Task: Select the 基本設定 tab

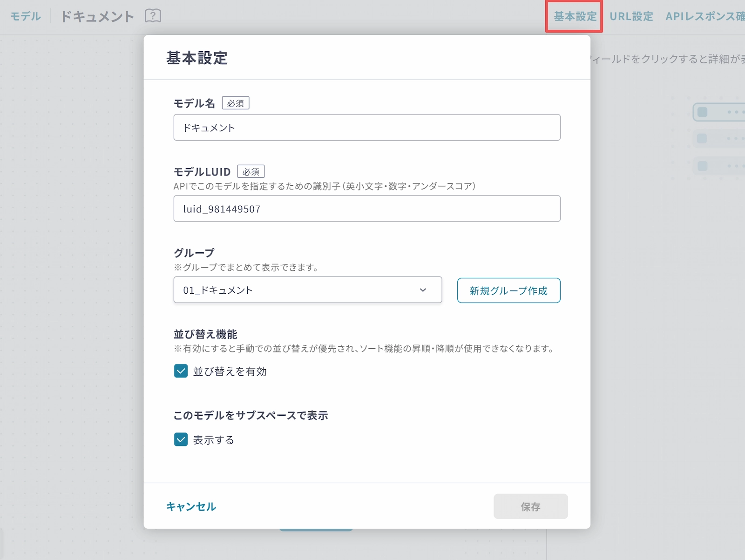Action: [x=575, y=16]
